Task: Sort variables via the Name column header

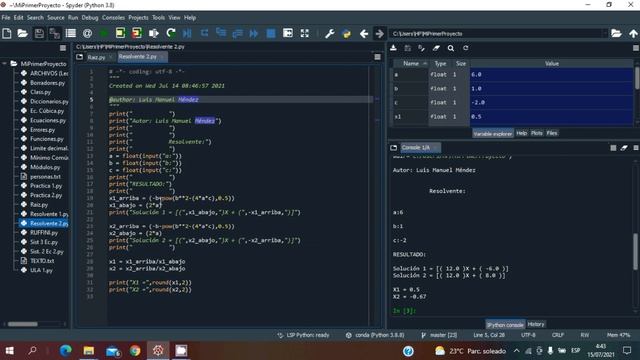Action: pos(411,64)
